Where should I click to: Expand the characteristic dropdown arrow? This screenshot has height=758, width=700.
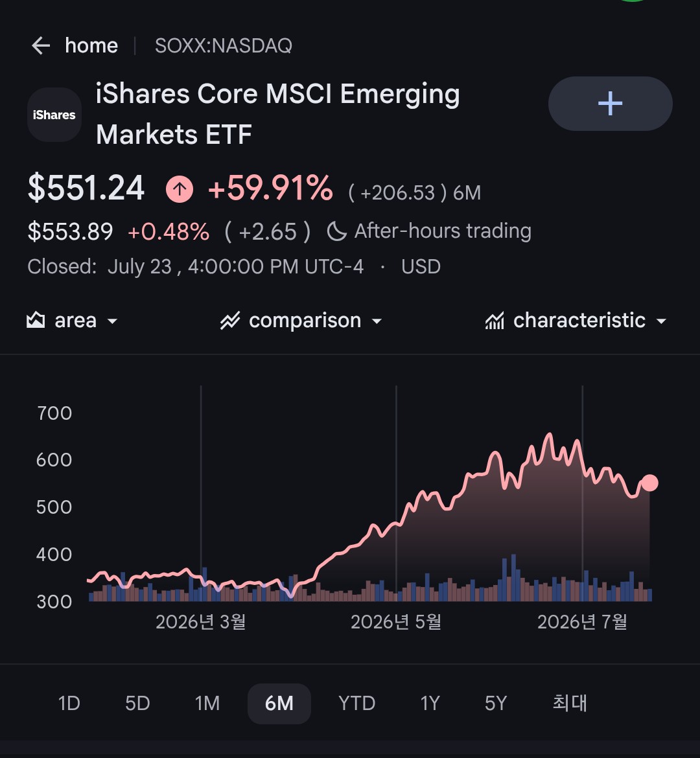tap(661, 321)
